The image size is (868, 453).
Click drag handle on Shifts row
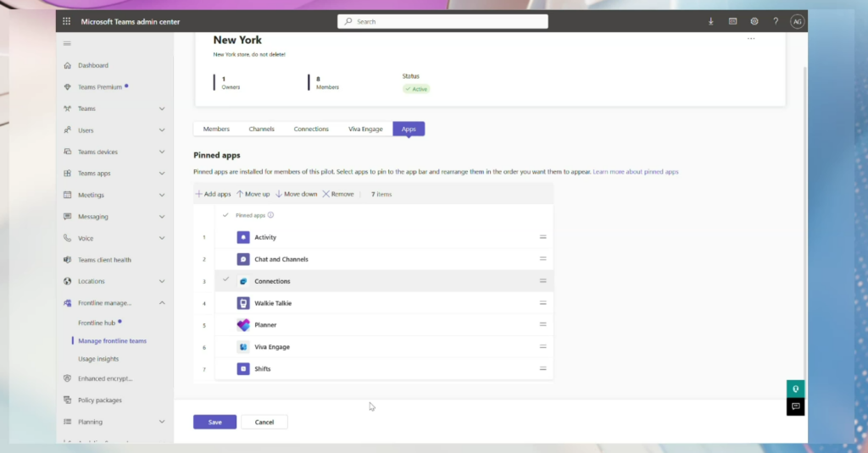click(543, 368)
